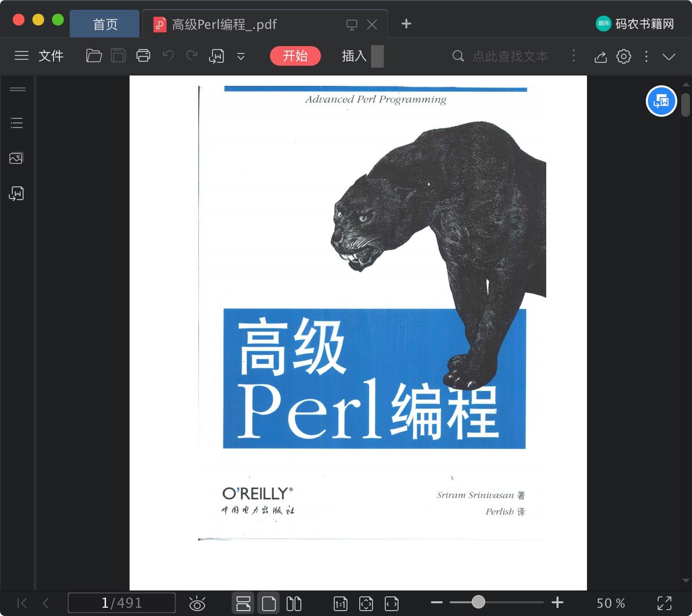Open the thumbnails panel icon

point(16,158)
